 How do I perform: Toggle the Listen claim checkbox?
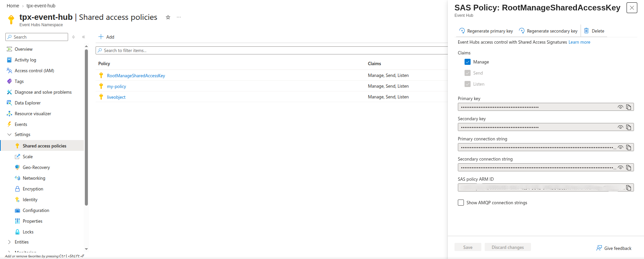pos(468,84)
